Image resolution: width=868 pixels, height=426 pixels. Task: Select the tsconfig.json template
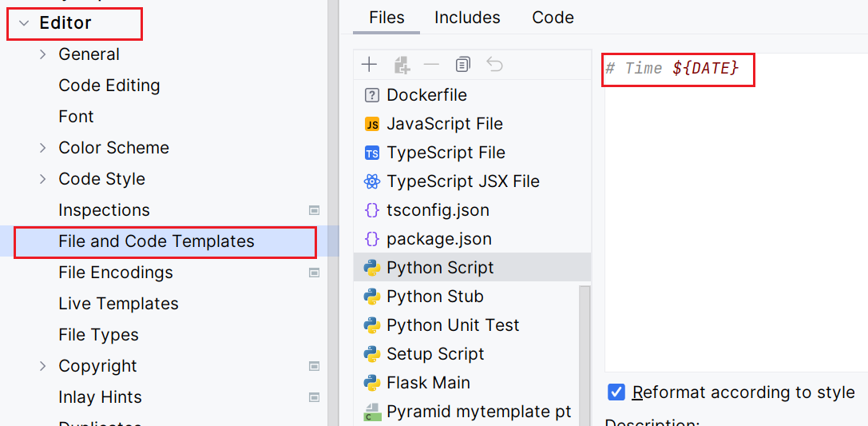(x=438, y=210)
